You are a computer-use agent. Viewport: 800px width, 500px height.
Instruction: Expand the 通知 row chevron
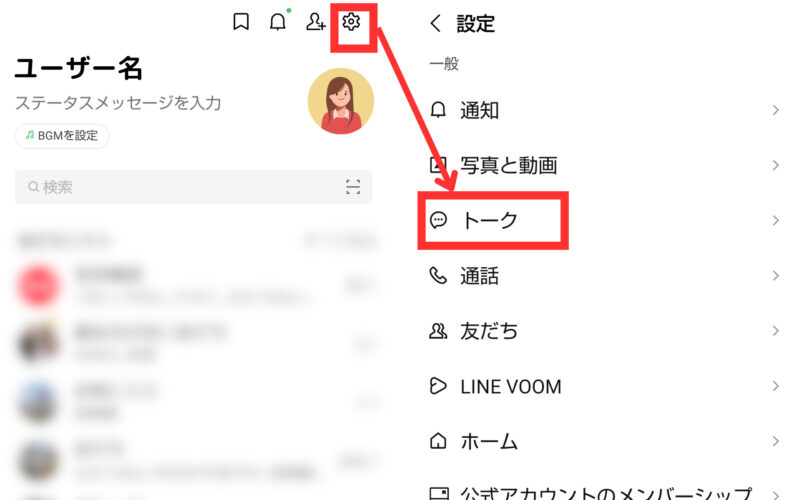pos(776,110)
